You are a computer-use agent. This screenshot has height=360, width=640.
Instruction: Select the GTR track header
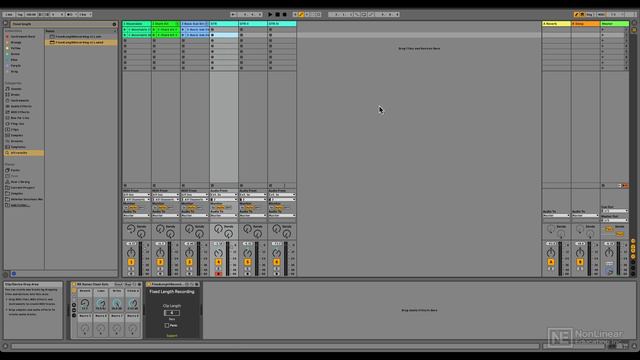[x=224, y=24]
